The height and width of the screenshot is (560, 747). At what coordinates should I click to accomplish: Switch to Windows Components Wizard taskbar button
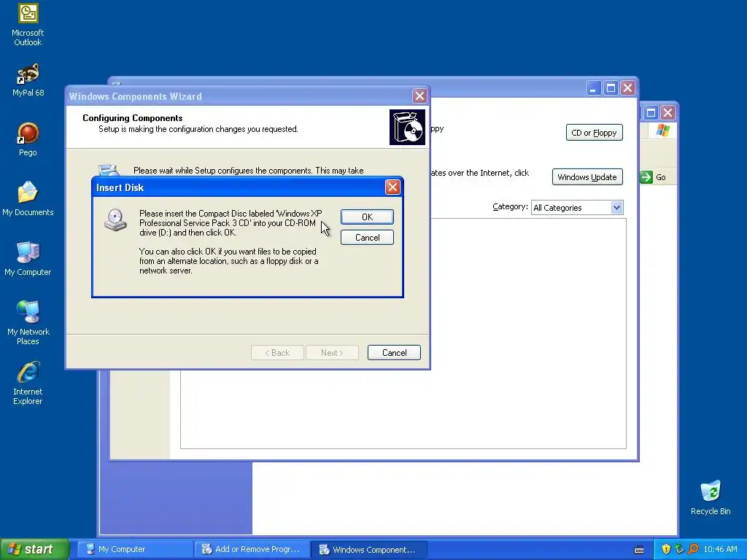tap(368, 549)
